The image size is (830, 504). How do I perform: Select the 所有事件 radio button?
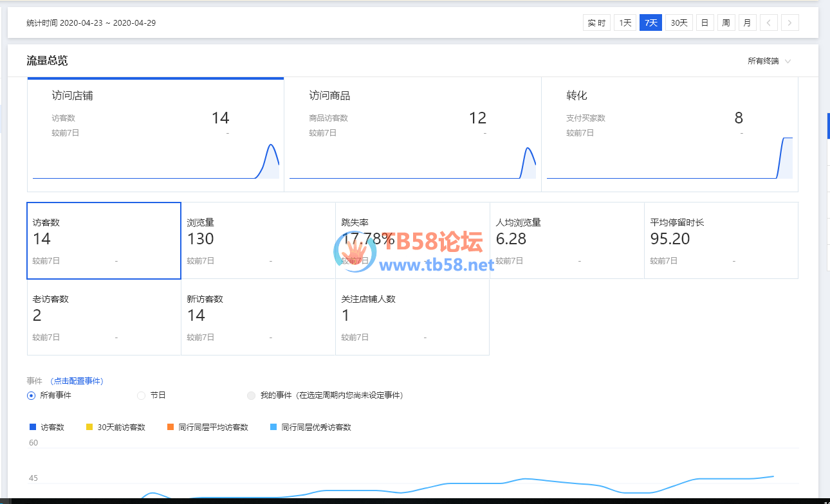coord(31,395)
